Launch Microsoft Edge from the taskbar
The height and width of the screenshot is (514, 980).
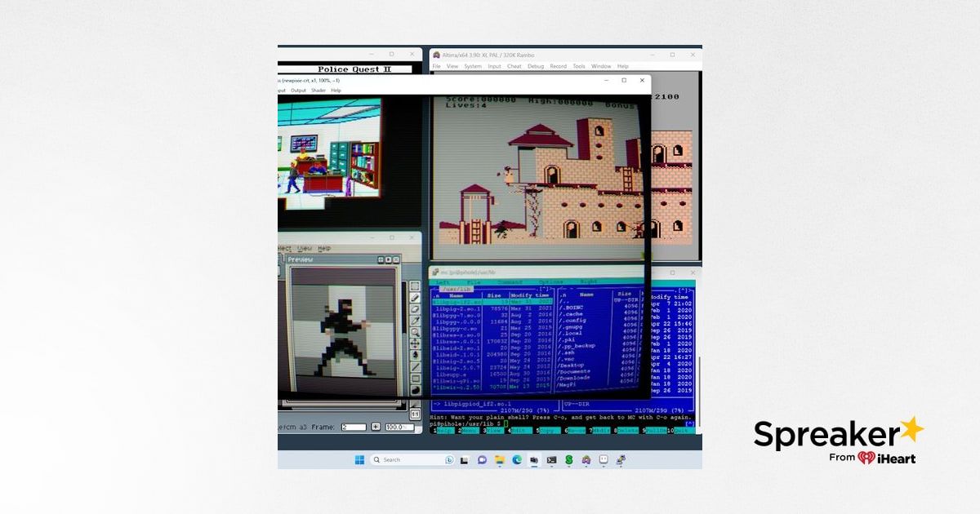pyautogui.click(x=517, y=460)
